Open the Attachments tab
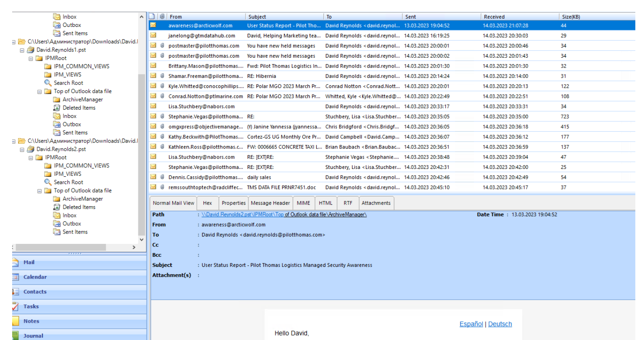Screen dimensions: 644x340 376,203
